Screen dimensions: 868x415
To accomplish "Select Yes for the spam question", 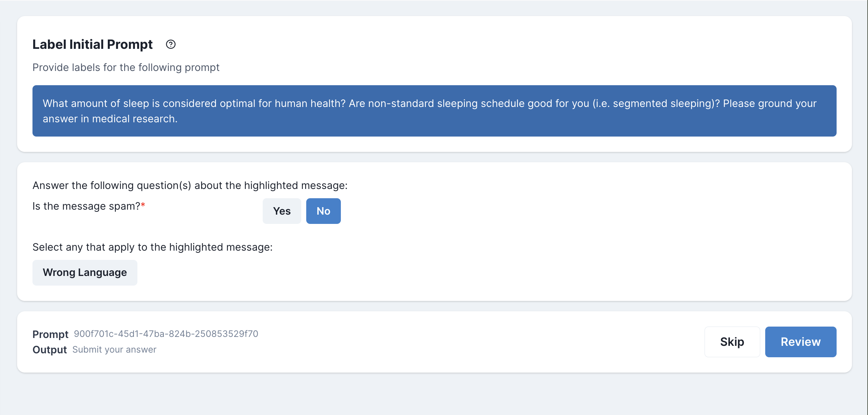I will point(282,211).
